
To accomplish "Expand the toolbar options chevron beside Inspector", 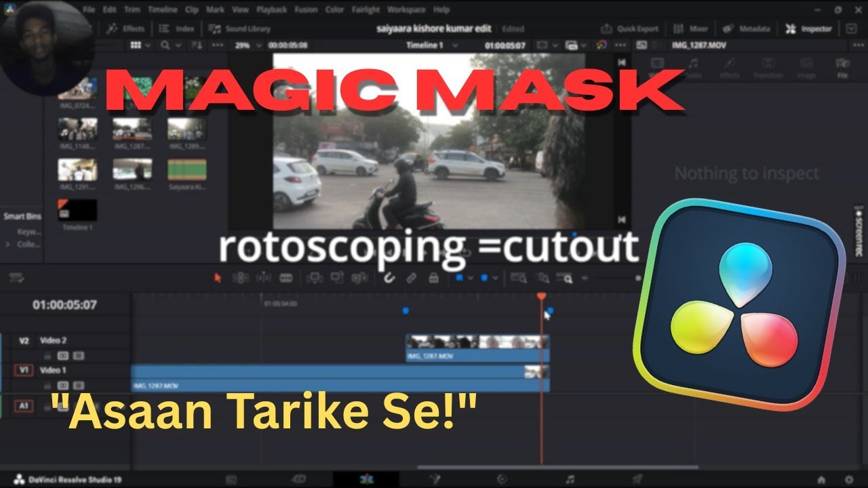I will pos(852,28).
